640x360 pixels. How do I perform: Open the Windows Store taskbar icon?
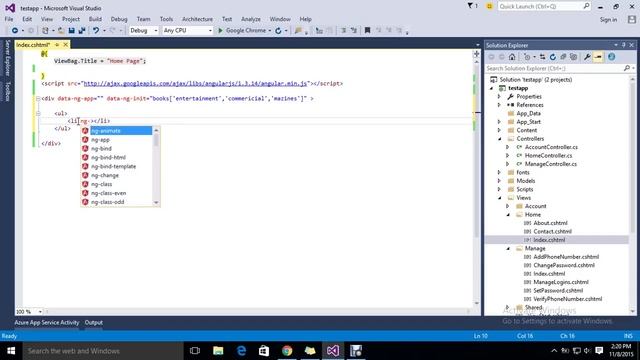(264, 351)
